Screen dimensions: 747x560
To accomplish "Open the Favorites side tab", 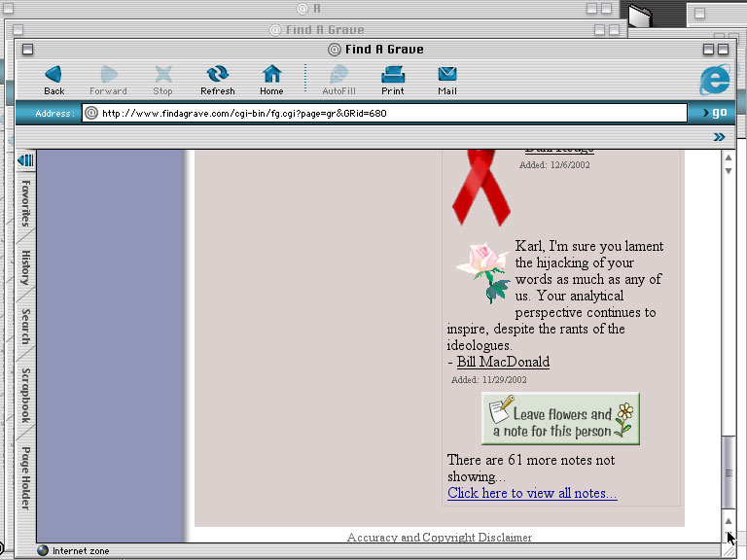I will (x=26, y=203).
